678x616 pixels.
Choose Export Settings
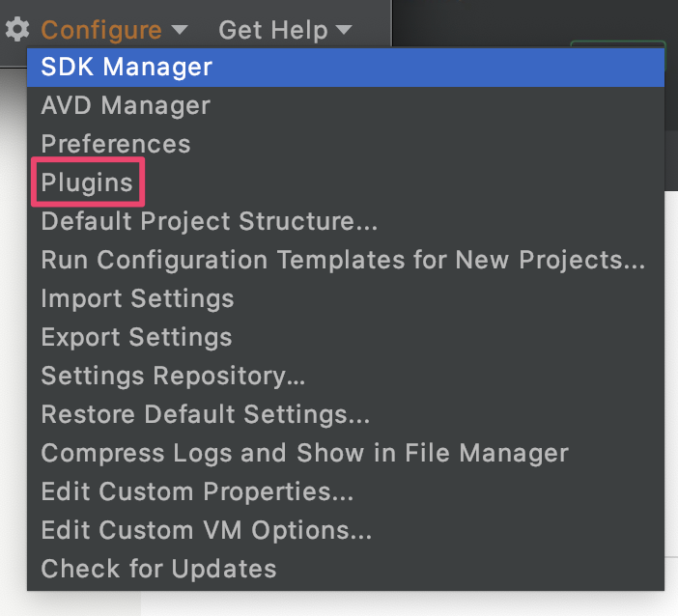(x=346, y=337)
